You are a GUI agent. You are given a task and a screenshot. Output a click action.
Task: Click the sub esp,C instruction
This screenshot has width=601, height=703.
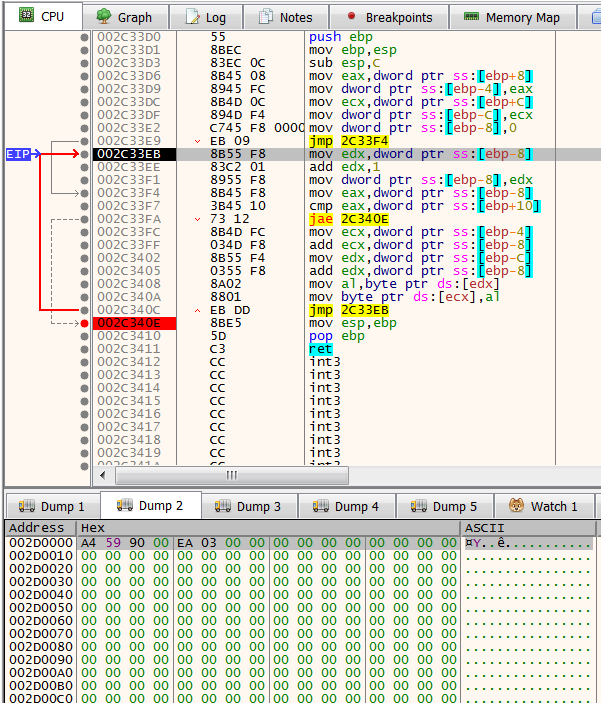pos(344,63)
